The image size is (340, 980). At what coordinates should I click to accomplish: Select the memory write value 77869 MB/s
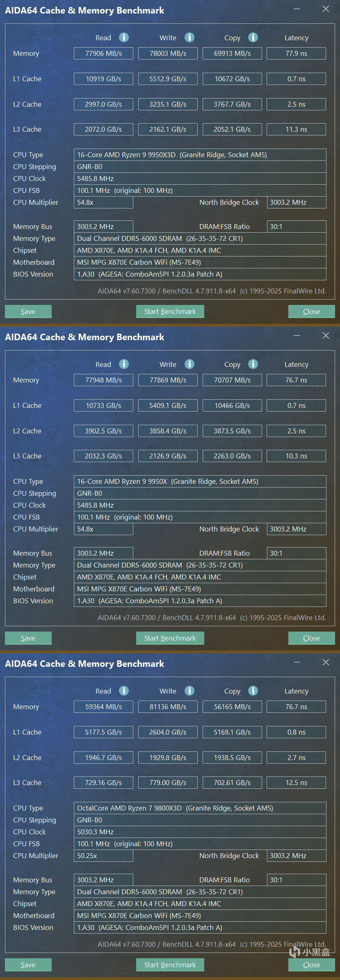[x=168, y=380]
